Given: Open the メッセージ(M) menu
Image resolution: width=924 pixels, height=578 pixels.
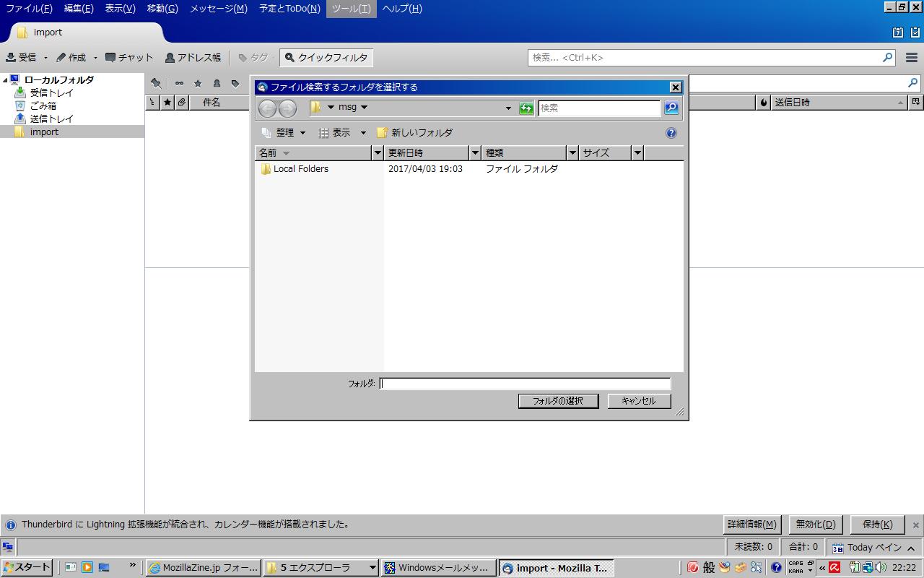Looking at the screenshot, I should point(218,9).
